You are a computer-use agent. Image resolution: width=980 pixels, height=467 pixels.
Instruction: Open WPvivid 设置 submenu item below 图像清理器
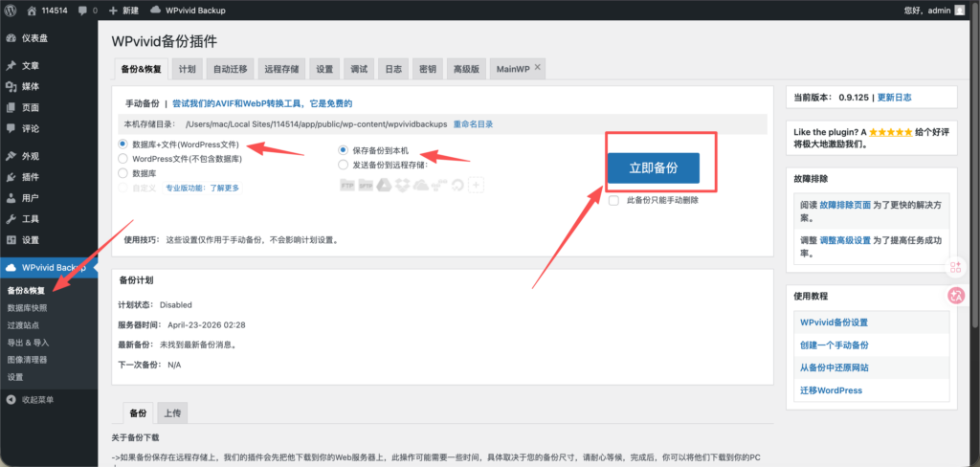tap(15, 377)
